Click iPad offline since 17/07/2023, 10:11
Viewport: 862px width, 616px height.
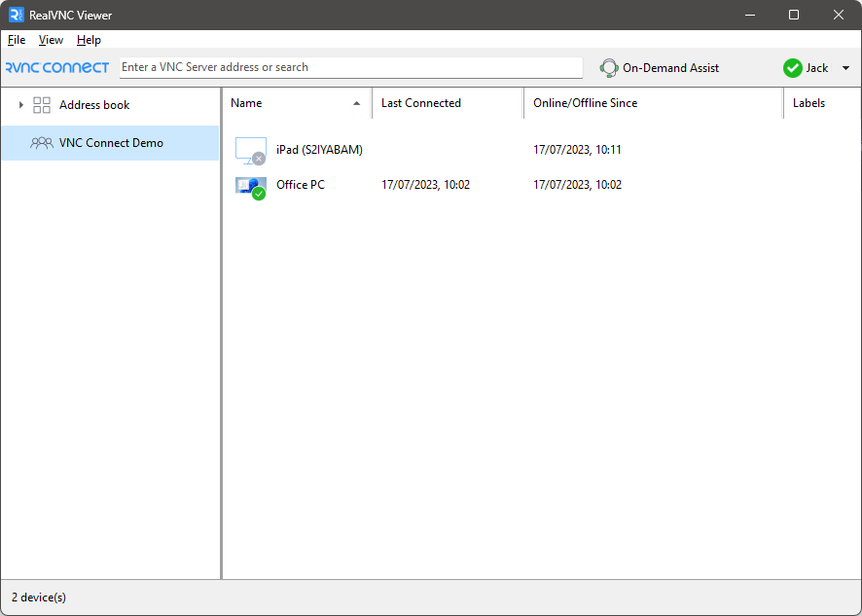(577, 150)
